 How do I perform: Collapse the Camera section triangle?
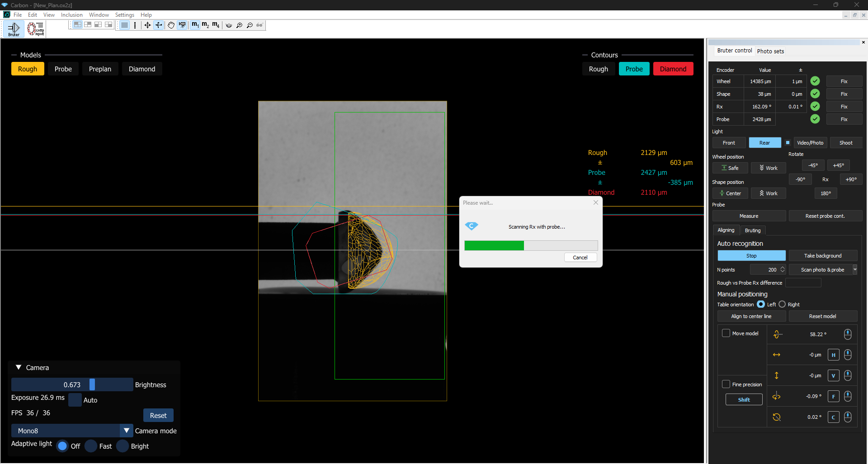pos(19,368)
